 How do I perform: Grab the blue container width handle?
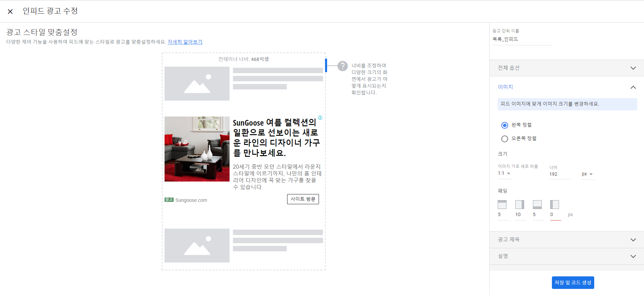tap(326, 65)
